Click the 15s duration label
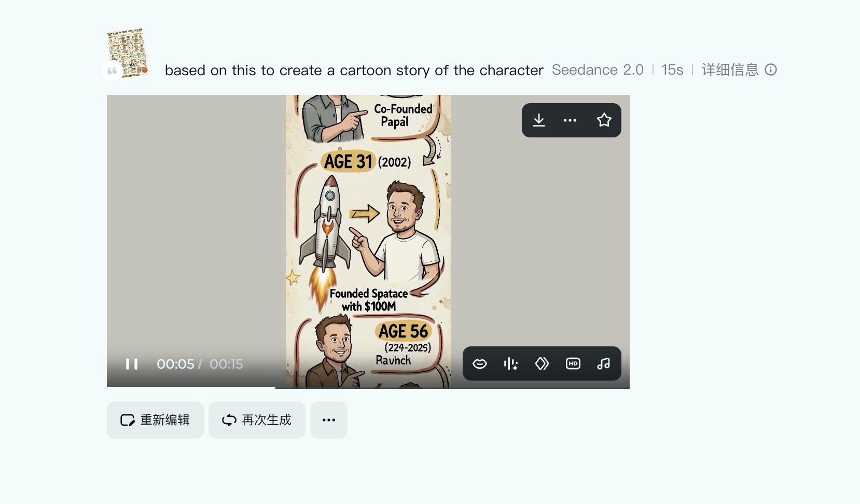This screenshot has height=504, width=860. click(x=672, y=70)
